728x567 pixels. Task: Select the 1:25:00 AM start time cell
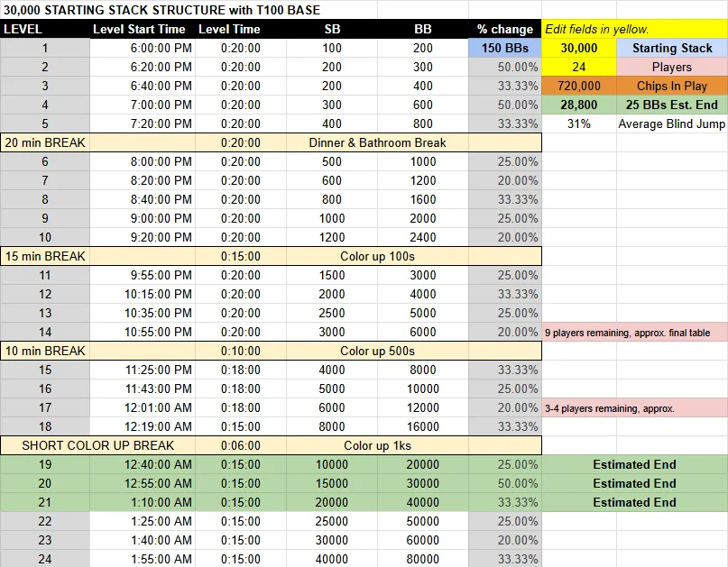click(x=143, y=522)
